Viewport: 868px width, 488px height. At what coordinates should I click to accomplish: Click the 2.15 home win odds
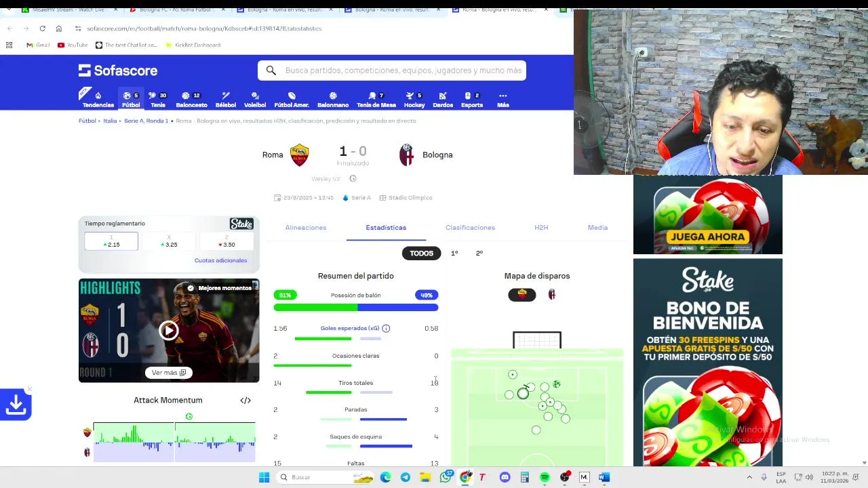[x=111, y=241]
